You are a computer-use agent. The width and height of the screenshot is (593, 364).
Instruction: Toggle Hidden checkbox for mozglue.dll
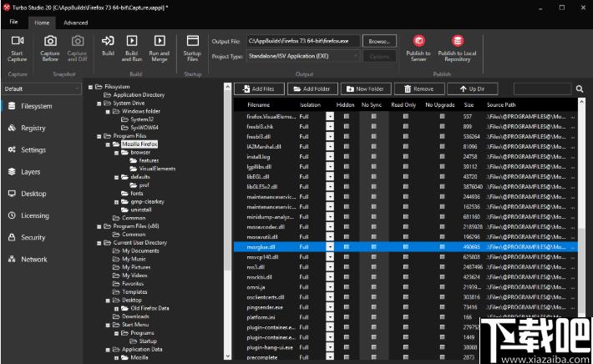coord(346,247)
